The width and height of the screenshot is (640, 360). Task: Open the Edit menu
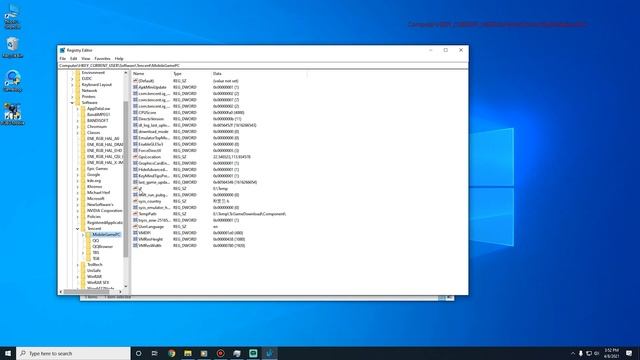click(x=73, y=59)
